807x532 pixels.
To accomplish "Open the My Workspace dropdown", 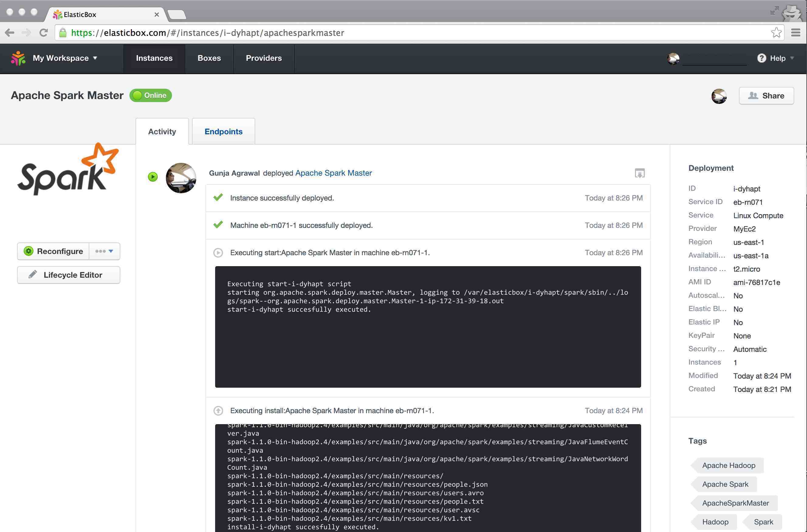I will [65, 58].
